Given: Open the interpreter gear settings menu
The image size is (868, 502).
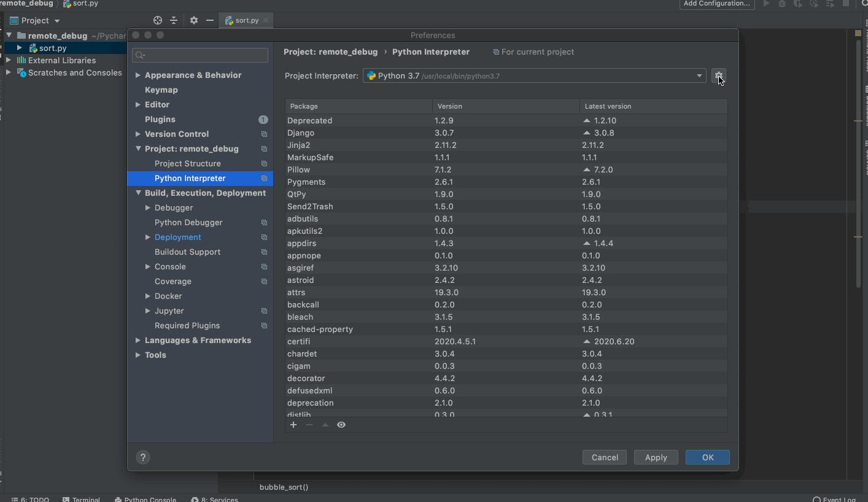Looking at the screenshot, I should tap(719, 76).
